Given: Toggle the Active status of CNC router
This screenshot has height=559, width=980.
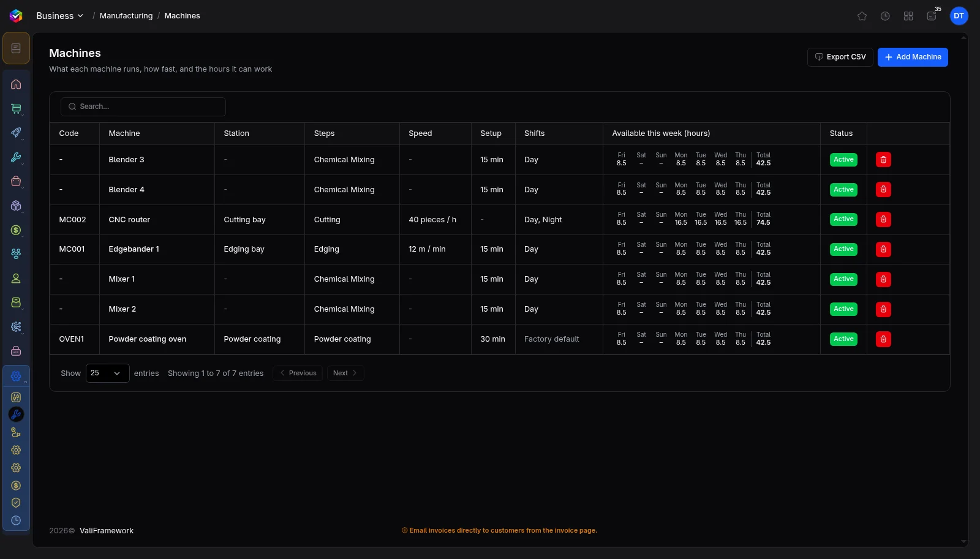Looking at the screenshot, I should (x=843, y=219).
